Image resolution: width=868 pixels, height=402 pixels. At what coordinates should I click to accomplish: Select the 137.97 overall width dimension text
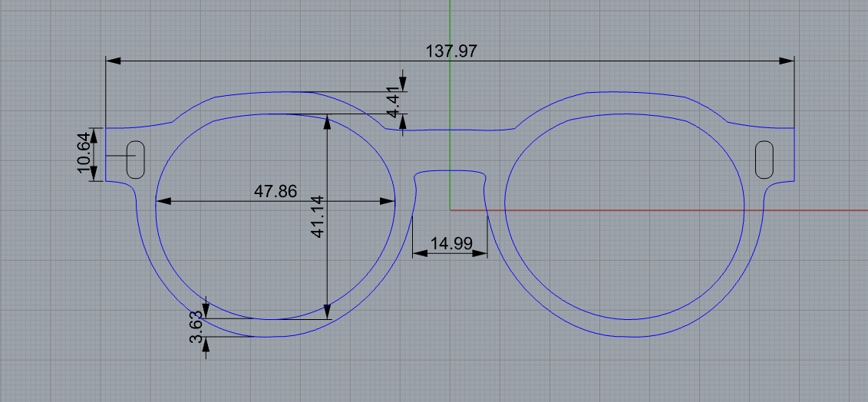pos(451,51)
